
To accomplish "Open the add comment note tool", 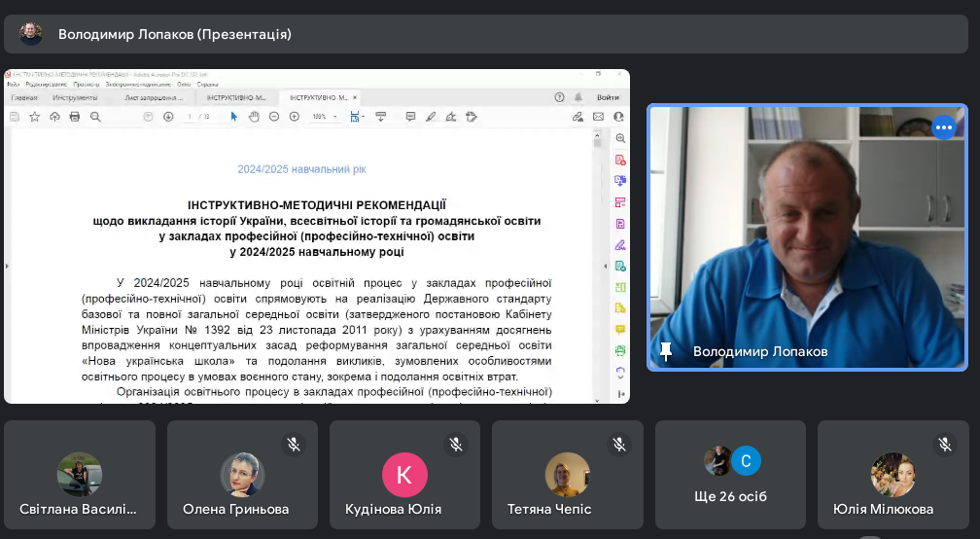I will pyautogui.click(x=410, y=117).
